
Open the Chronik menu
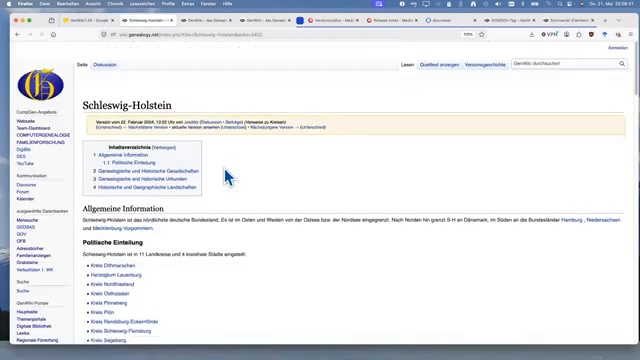tap(115, 4)
